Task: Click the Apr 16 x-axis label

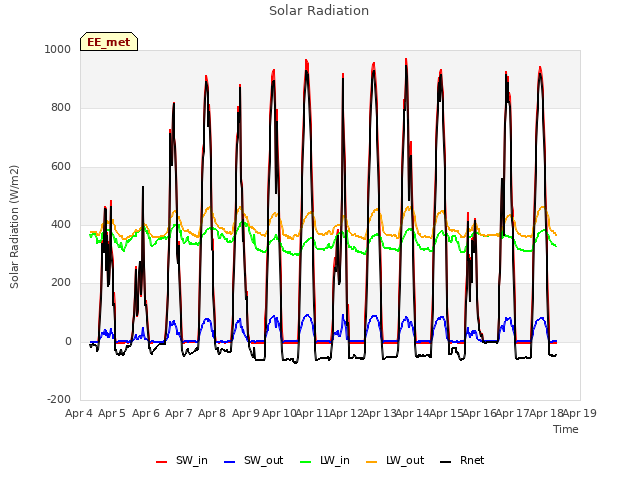Action: [480, 413]
